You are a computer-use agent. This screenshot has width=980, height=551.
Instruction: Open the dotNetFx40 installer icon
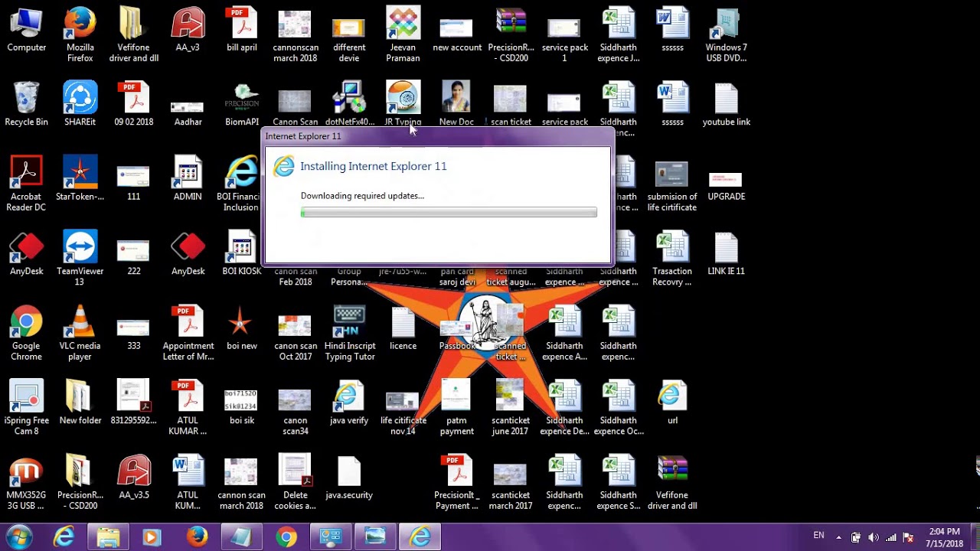click(350, 105)
